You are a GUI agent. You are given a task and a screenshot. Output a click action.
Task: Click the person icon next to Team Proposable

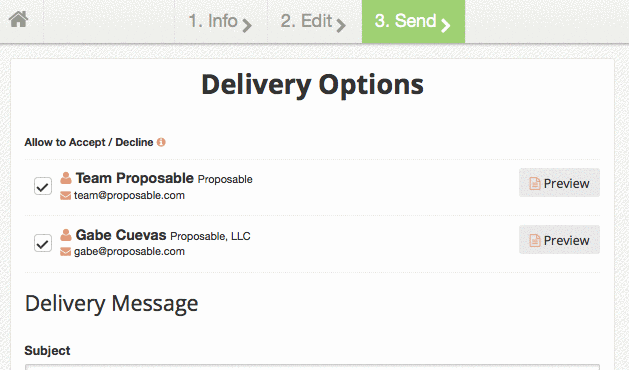click(66, 178)
